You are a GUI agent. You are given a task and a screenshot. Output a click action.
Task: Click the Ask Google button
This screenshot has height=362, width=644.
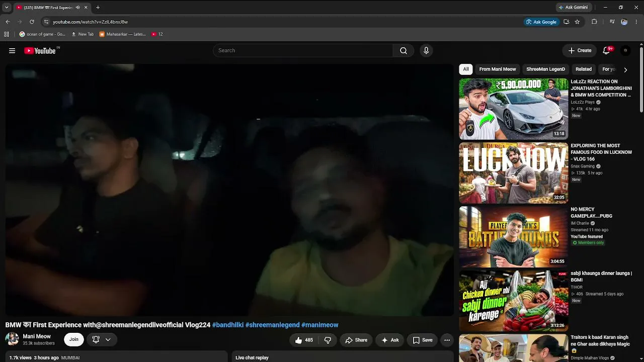541,22
